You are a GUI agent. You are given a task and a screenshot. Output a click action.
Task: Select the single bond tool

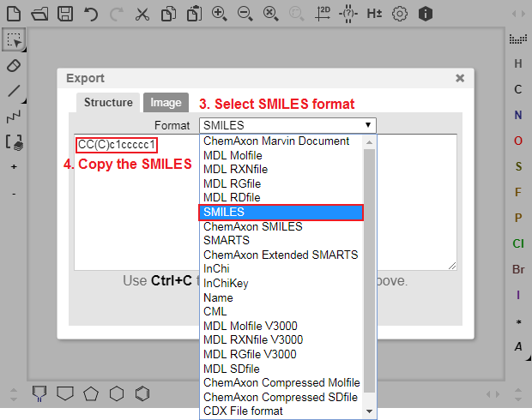pos(14,91)
